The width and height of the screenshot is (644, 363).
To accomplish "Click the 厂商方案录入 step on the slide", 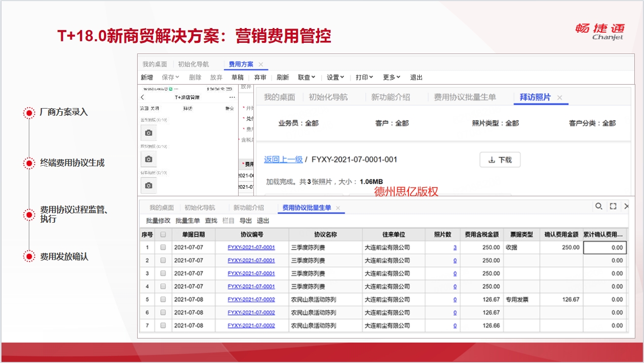I will pyautogui.click(x=64, y=112).
